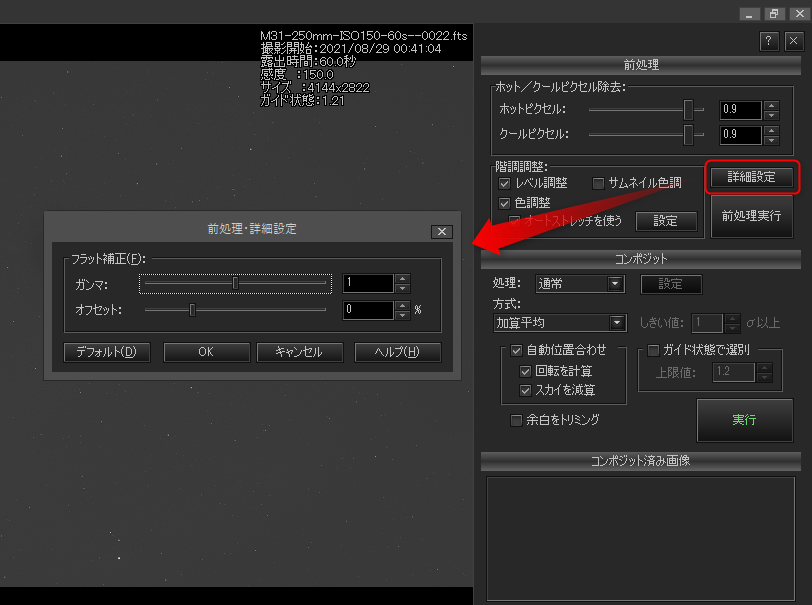Click the help question mark icon
This screenshot has height=605, width=812.
(769, 41)
